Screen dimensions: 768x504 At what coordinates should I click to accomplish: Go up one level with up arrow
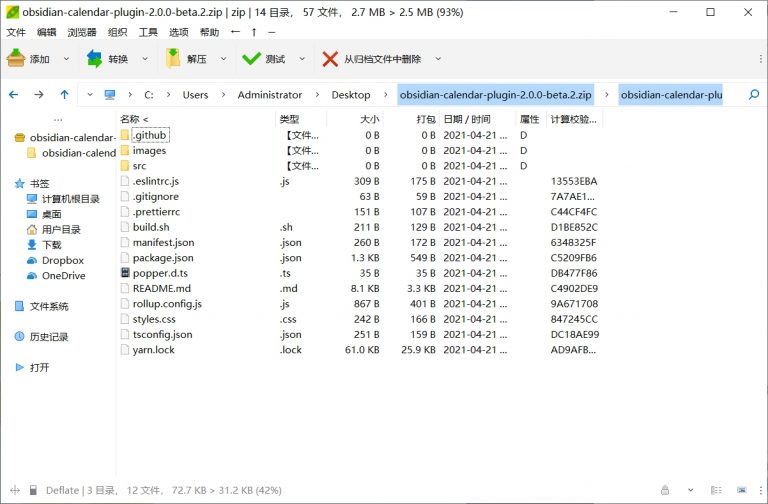coord(65,95)
